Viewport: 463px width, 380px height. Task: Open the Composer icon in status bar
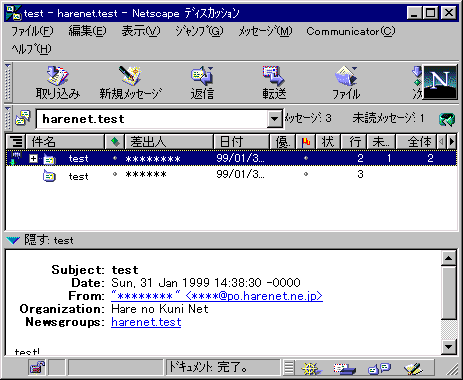(x=414, y=368)
